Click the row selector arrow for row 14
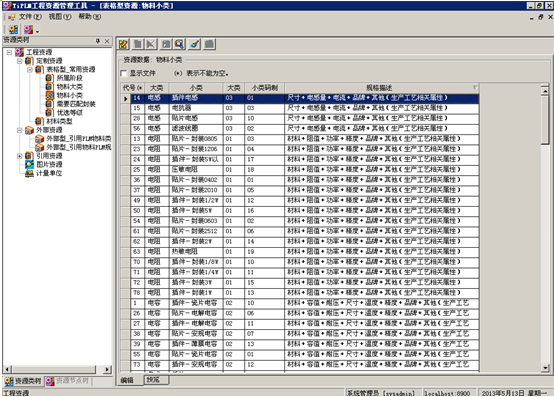This screenshot has width=554, height=397. tap(125, 99)
